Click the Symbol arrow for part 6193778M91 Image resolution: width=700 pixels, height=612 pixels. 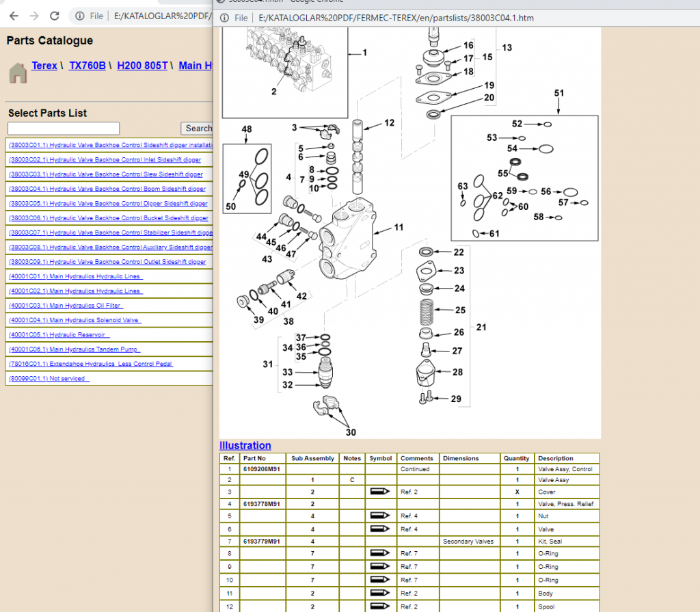[381, 504]
